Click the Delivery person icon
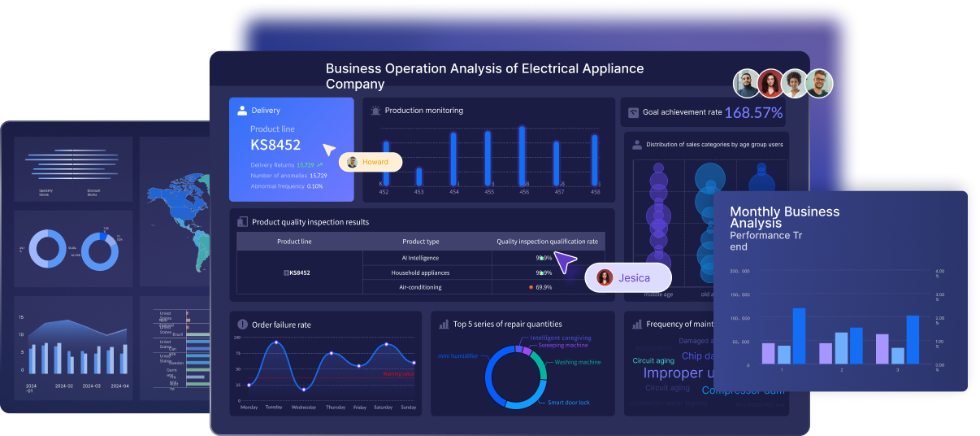Screen dimensions: 980x436 tap(242, 111)
